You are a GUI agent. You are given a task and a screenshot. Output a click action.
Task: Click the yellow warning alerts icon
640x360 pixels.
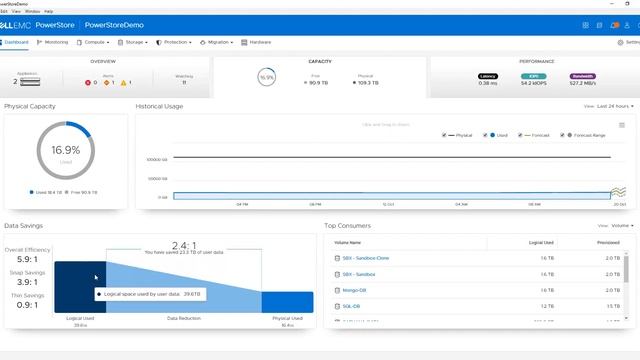124,82
